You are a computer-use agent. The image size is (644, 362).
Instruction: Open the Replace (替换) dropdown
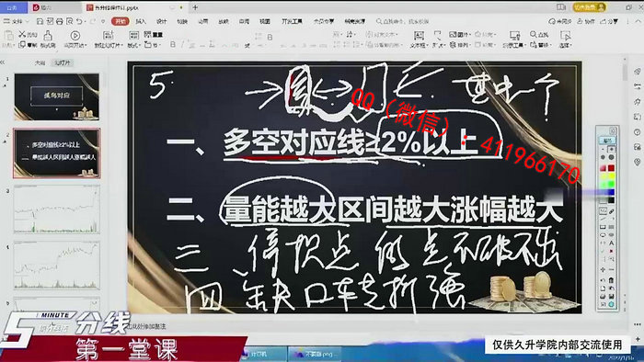pyautogui.click(x=541, y=45)
